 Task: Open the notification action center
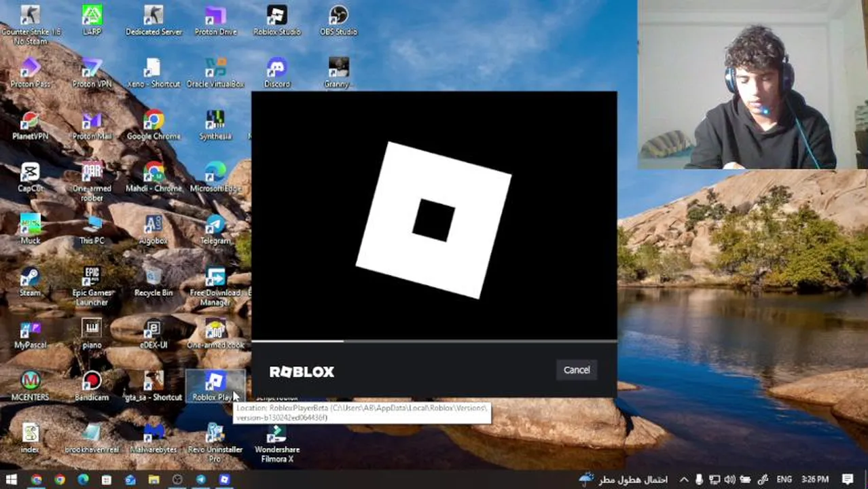point(848,479)
